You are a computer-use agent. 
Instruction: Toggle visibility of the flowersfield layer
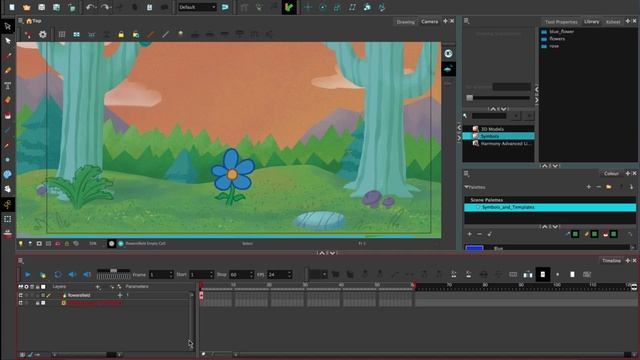21,295
